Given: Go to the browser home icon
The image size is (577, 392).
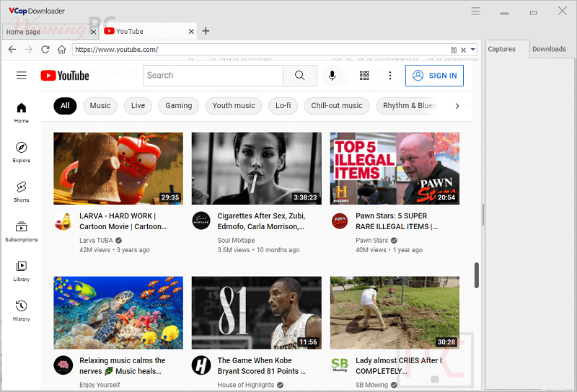Looking at the screenshot, I should pos(62,50).
